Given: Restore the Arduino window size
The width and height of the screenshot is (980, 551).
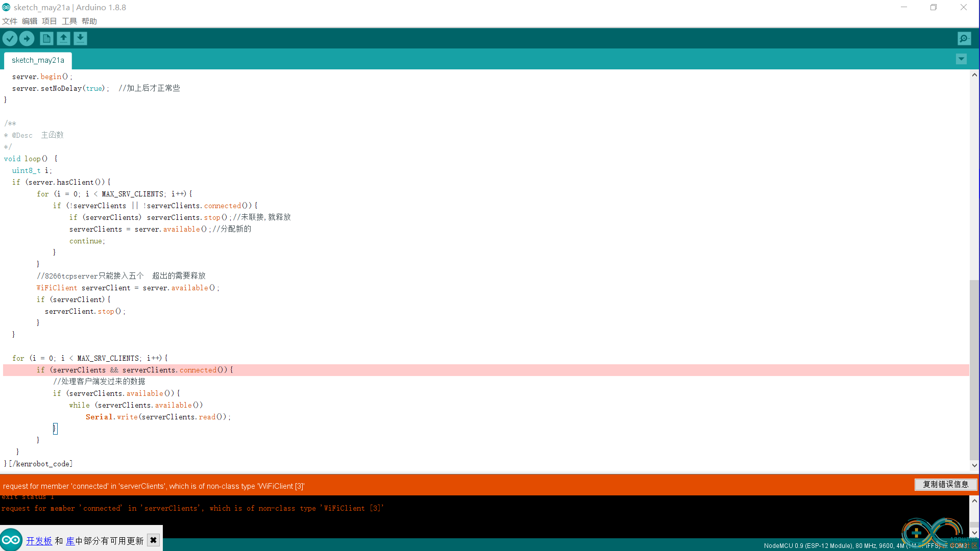Looking at the screenshot, I should click(934, 7).
